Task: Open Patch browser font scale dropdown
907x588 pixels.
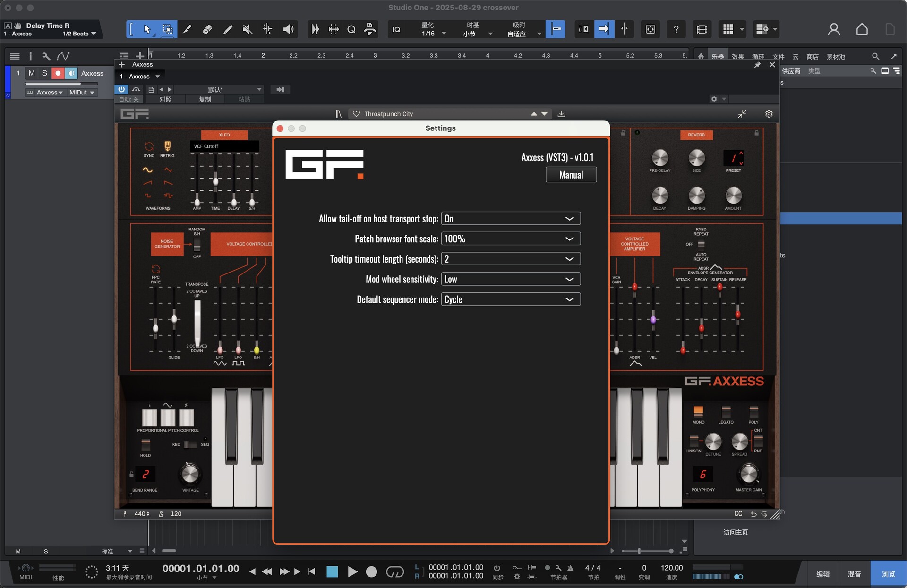Action: pos(511,239)
